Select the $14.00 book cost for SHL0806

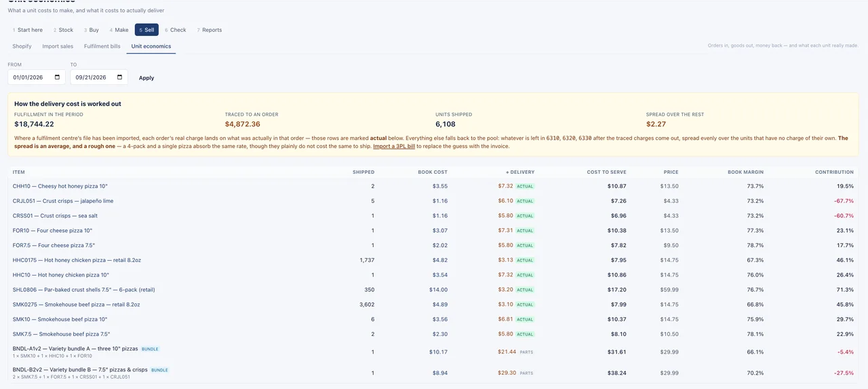point(439,290)
